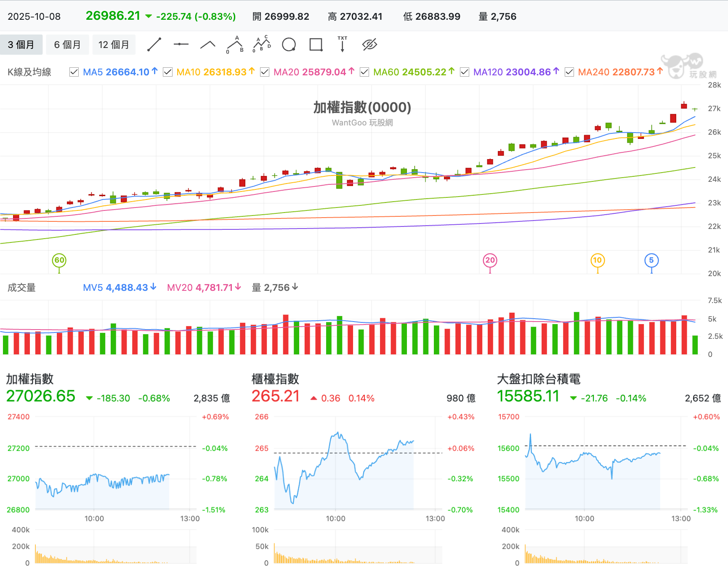The width and height of the screenshot is (728, 572).
Task: Click the pink 20-day timeline marker
Action: [x=490, y=261]
